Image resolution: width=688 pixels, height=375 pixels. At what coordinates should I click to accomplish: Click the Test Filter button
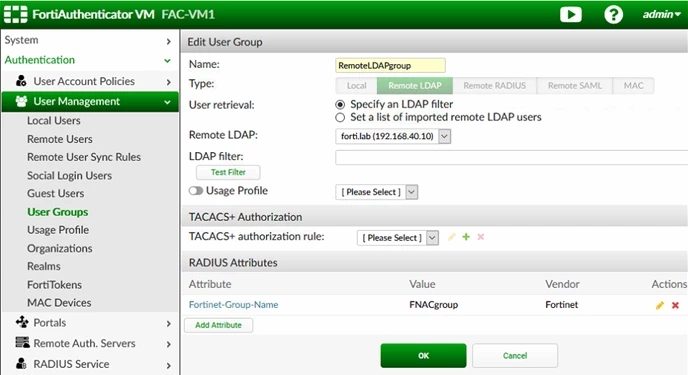coord(228,172)
